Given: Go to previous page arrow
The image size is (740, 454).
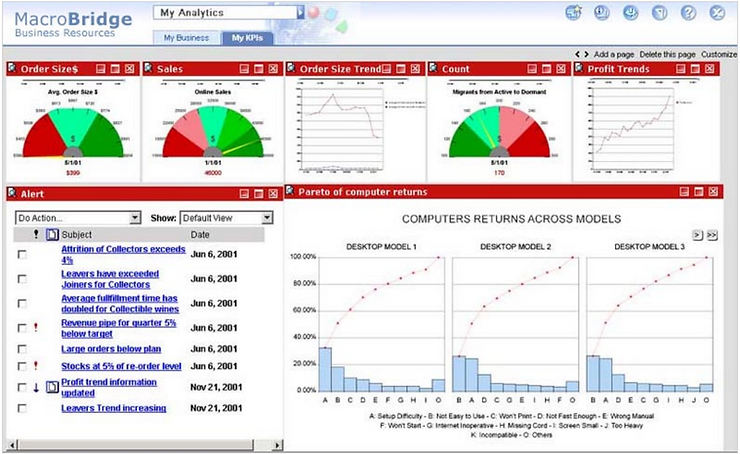Looking at the screenshot, I should coord(577,54).
